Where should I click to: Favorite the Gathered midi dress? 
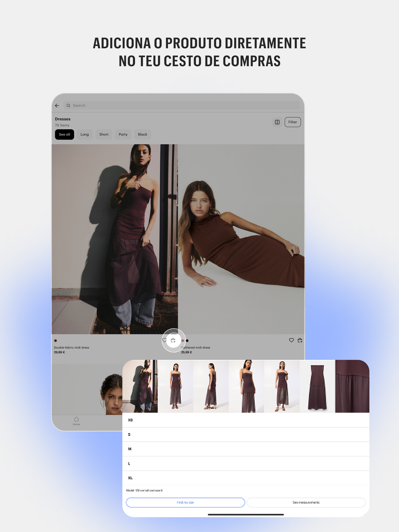click(291, 340)
